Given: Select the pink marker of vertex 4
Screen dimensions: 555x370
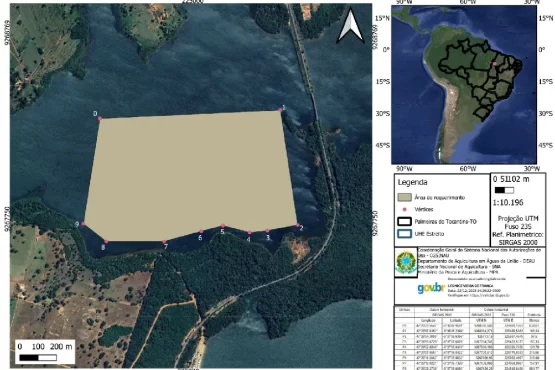Looking at the screenshot, I should [250, 233].
